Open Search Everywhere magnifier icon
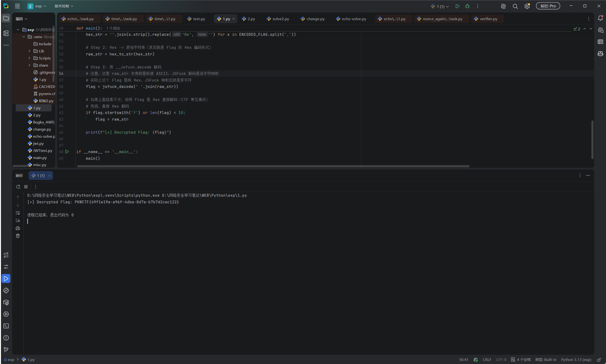Image resolution: width=606 pixels, height=364 pixels. tap(515, 6)
